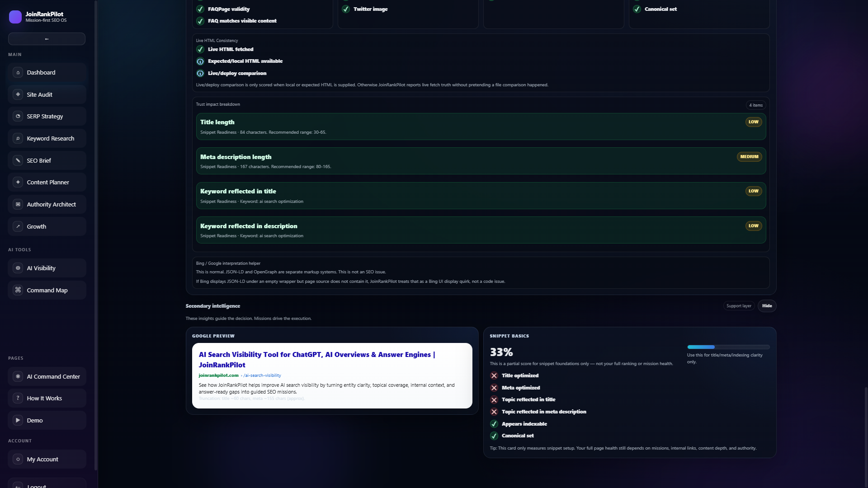This screenshot has width=868, height=488.
Task: Click the Content Planner sparkle icon
Action: pos(18,182)
